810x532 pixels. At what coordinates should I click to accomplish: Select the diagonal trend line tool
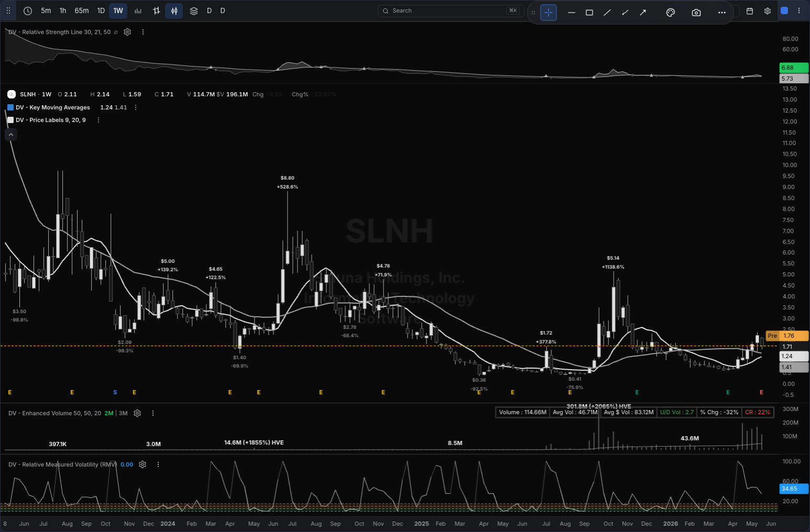607,13
